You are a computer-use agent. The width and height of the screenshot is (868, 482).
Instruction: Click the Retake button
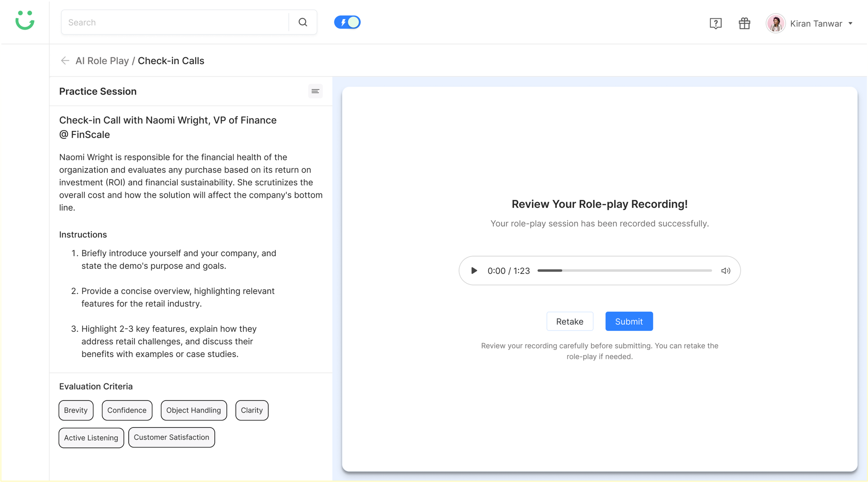click(569, 321)
